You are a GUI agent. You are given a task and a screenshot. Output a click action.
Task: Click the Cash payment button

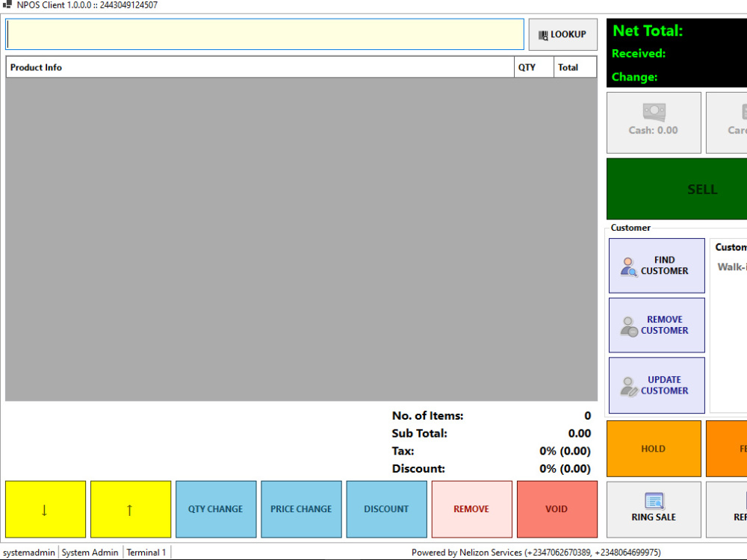point(654,123)
